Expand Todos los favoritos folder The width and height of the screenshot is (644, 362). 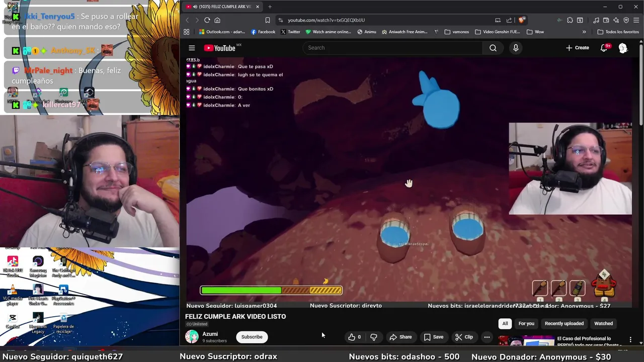pos(618,32)
